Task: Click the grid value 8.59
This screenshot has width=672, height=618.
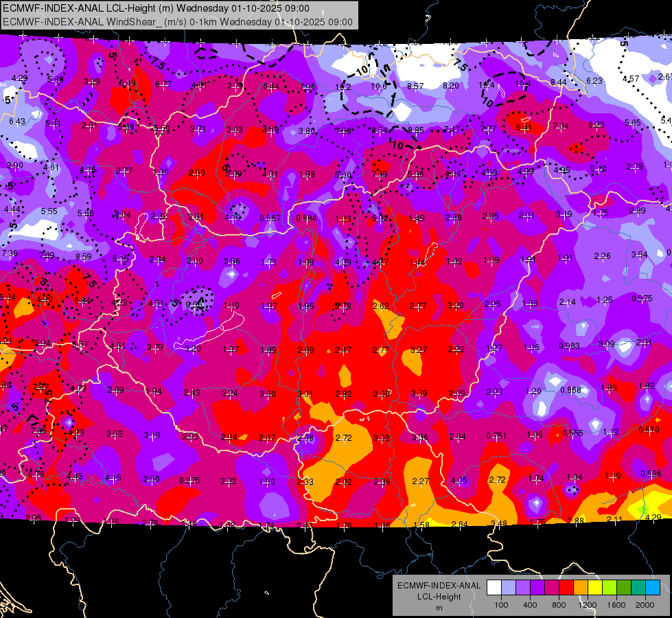Action: pos(84,256)
